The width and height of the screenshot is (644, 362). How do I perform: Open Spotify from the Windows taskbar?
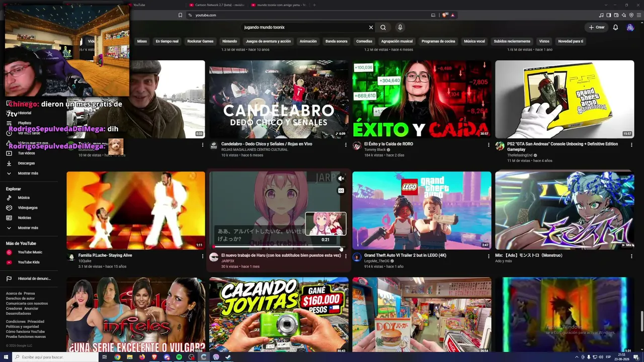coord(179,357)
